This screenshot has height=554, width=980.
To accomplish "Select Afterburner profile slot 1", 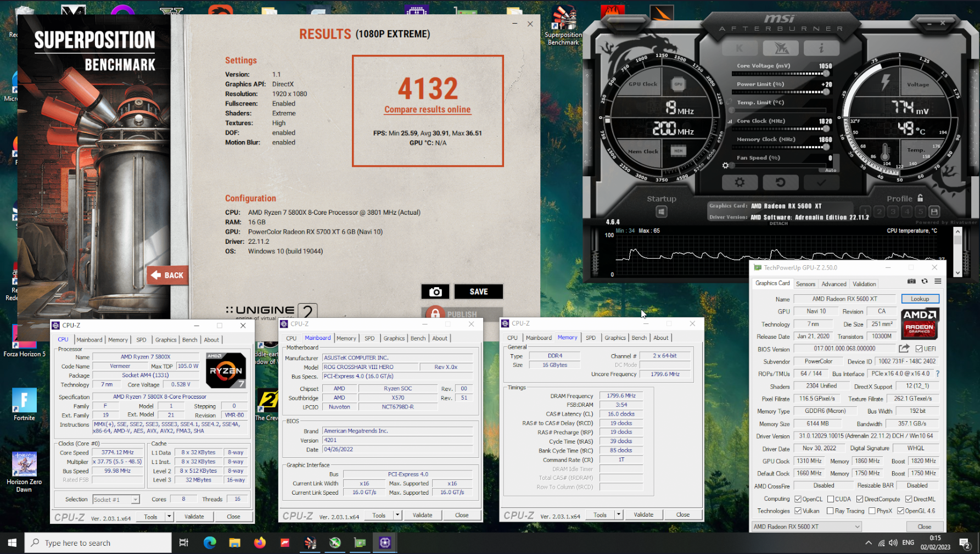I will tap(865, 211).
